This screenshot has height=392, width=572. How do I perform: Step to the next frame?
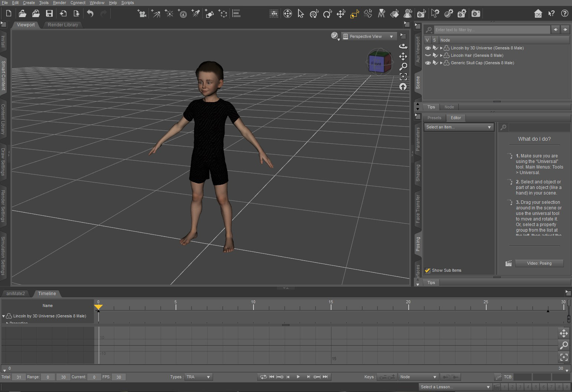pyautogui.click(x=308, y=377)
